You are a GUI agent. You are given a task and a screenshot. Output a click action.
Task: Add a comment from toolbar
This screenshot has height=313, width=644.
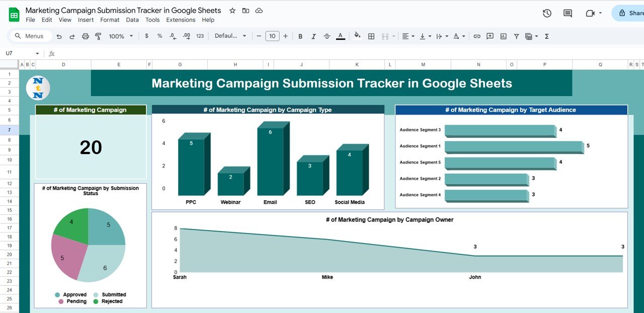pos(490,36)
